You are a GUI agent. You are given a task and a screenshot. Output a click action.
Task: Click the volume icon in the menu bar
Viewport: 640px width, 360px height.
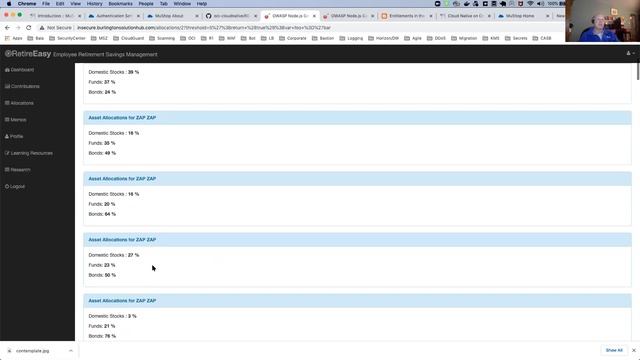540,4
